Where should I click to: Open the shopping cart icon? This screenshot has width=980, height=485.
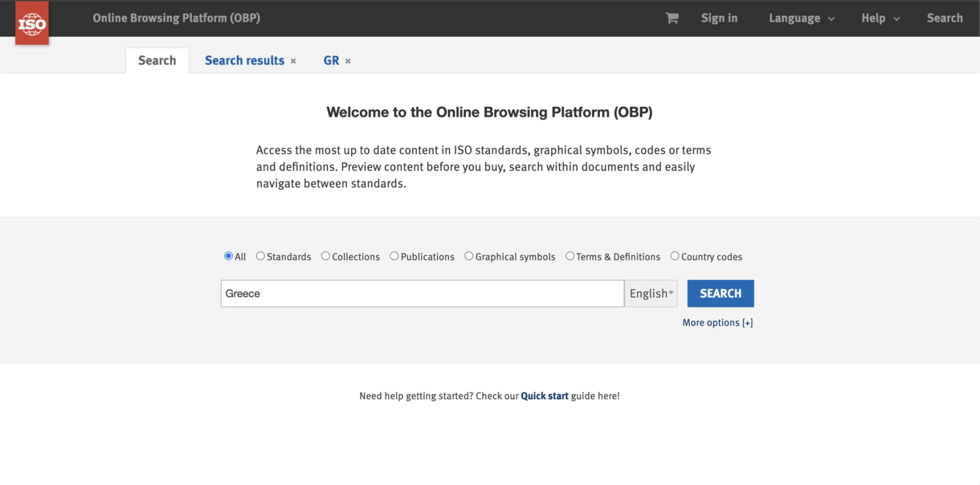[x=672, y=18]
